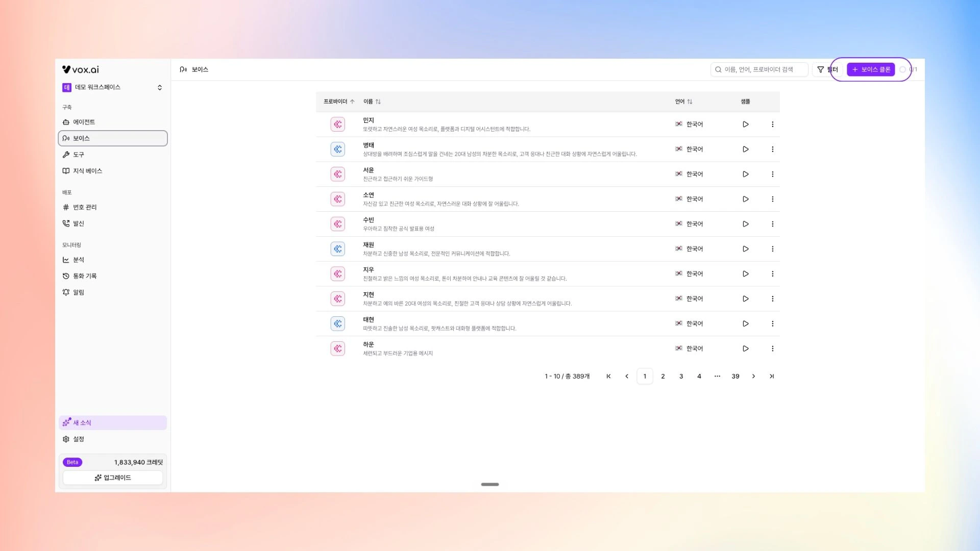Sort the table by 언어 column
Viewport: 980px width, 551px height.
click(x=683, y=102)
